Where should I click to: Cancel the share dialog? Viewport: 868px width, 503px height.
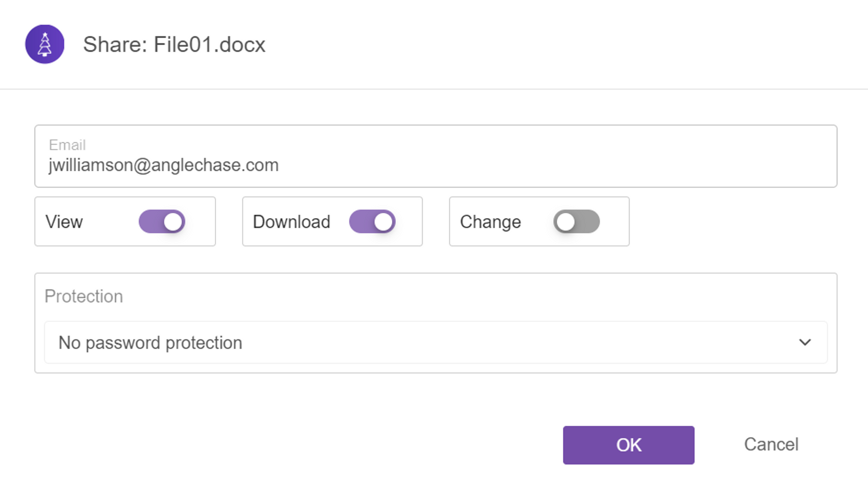pos(771,444)
